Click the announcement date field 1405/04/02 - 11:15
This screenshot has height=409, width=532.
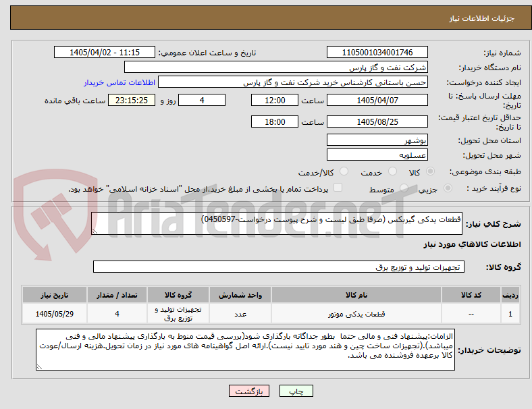click(x=105, y=52)
